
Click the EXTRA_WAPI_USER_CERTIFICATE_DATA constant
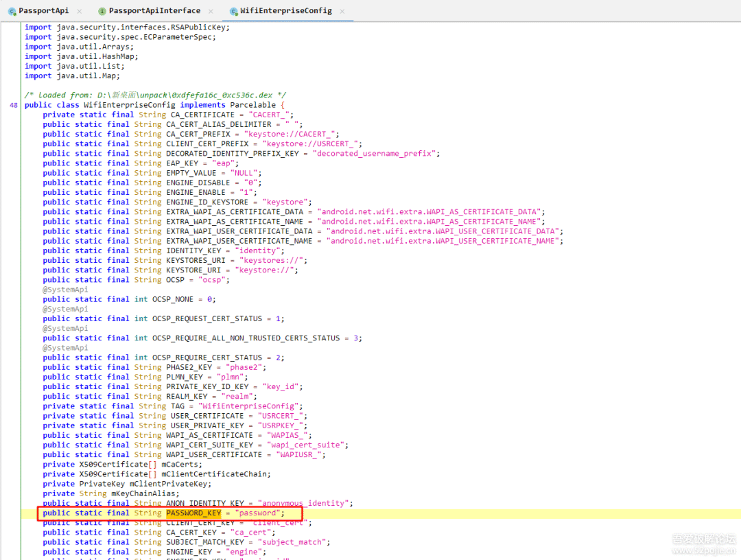(239, 231)
